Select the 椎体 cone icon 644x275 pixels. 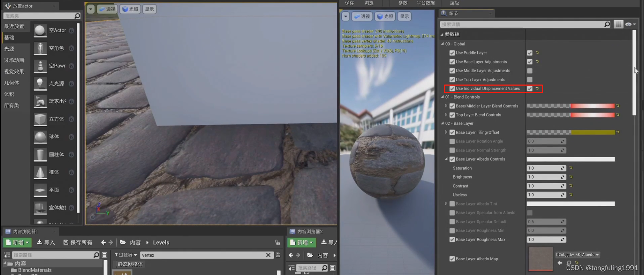coord(40,172)
